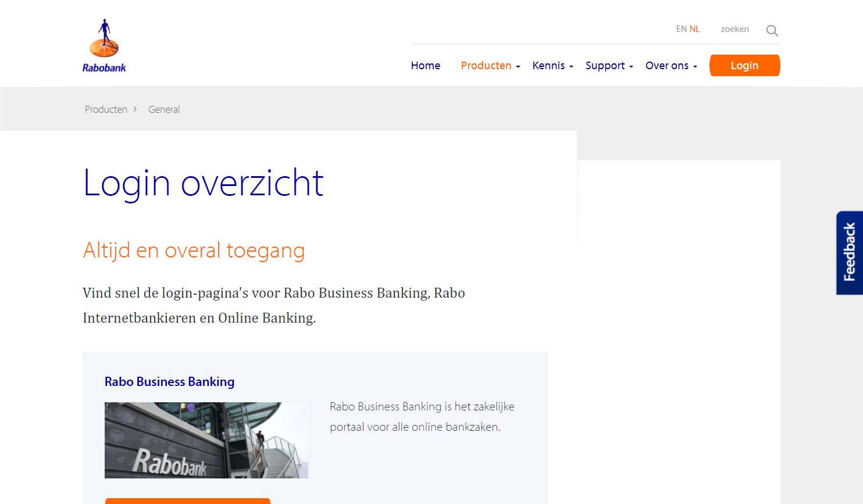
Task: Select the NL language option
Action: (x=694, y=28)
